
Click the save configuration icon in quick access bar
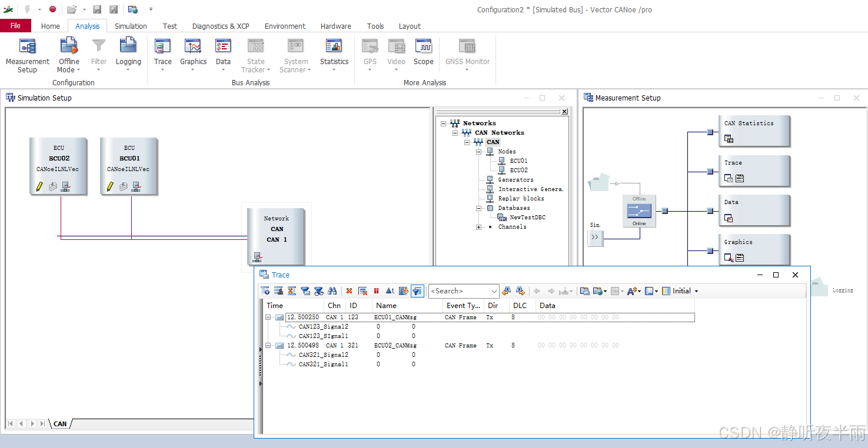point(97,9)
